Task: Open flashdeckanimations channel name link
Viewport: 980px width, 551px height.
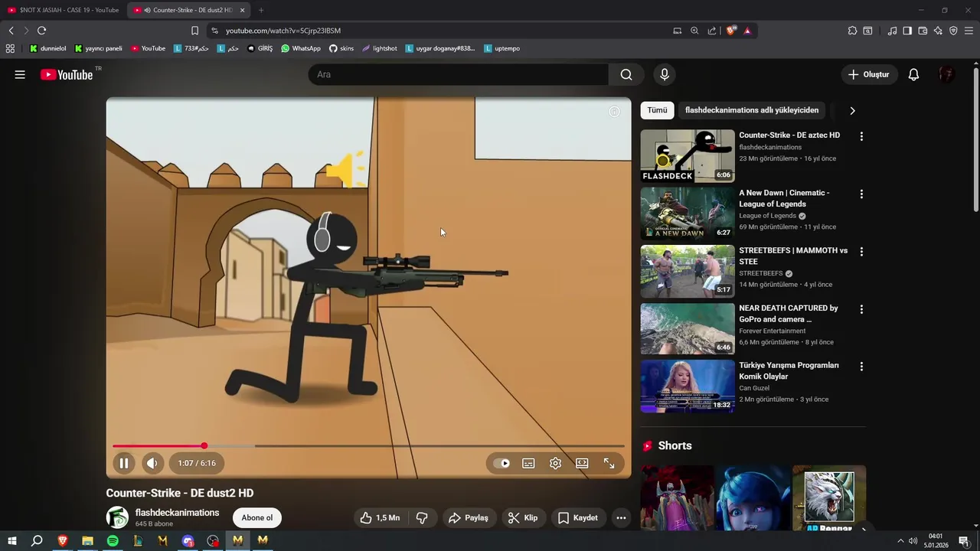Action: [x=177, y=513]
